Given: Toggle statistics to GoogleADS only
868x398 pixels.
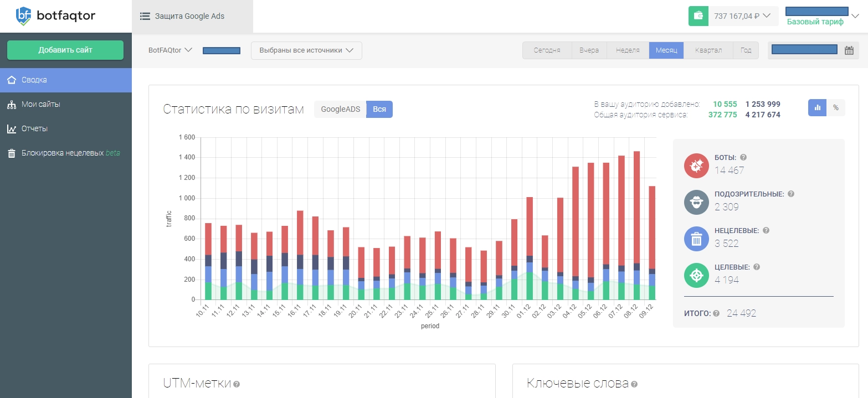Looking at the screenshot, I should tap(340, 110).
